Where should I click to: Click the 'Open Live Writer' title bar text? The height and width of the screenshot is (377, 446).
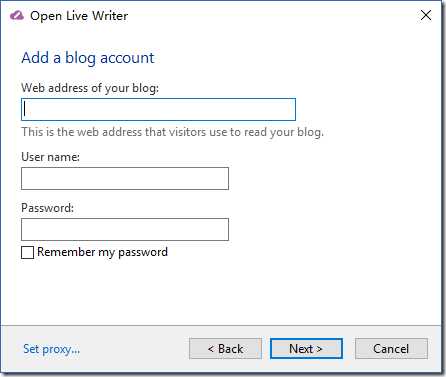coord(79,16)
